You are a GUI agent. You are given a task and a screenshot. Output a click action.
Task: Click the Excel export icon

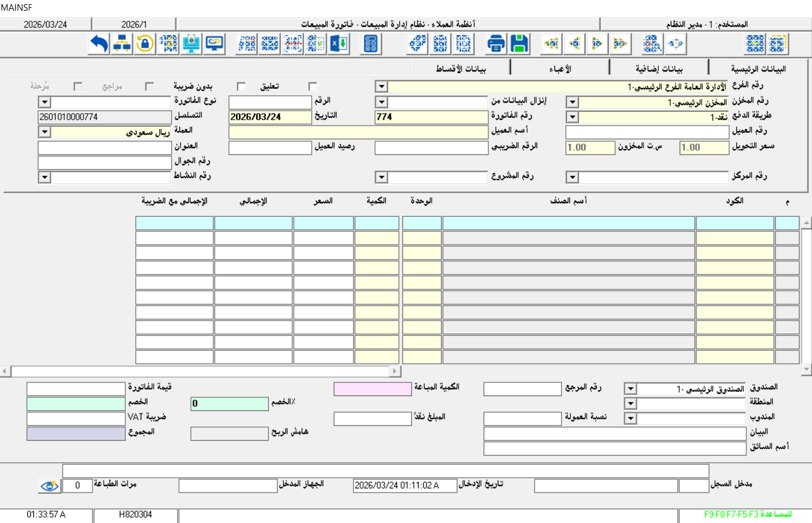pyautogui.click(x=340, y=43)
